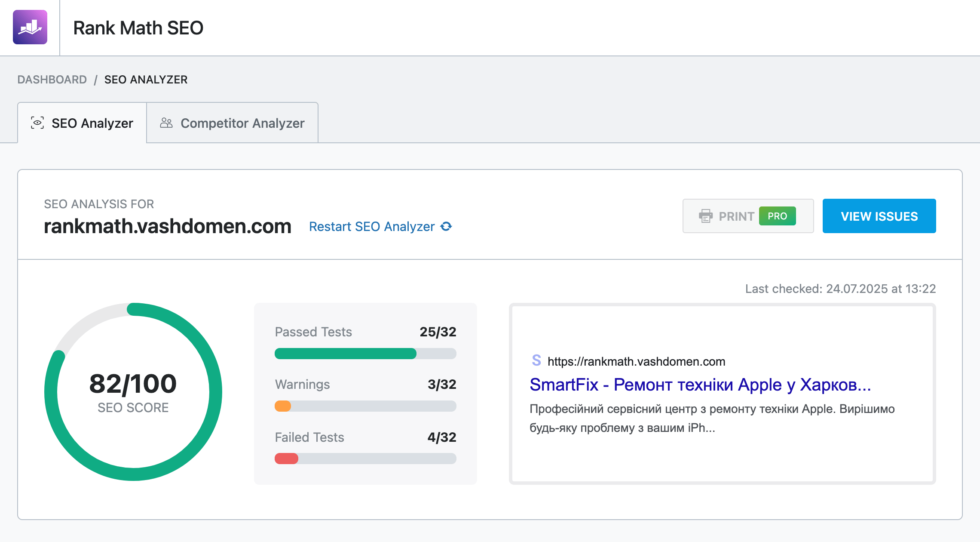Click the 4/32 failed tests value

[442, 437]
